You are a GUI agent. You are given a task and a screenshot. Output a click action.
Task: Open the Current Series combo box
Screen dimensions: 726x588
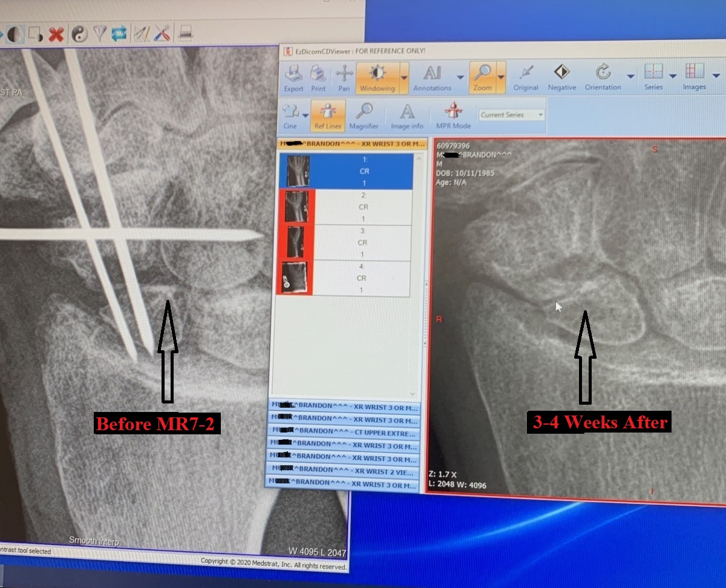click(512, 115)
